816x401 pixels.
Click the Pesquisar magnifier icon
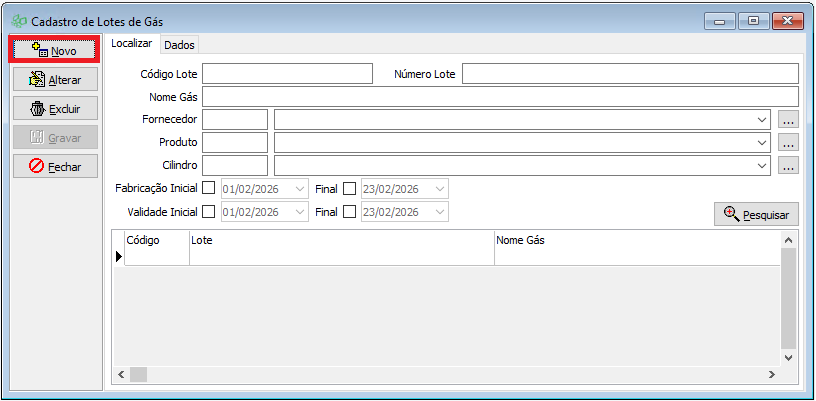click(x=731, y=214)
